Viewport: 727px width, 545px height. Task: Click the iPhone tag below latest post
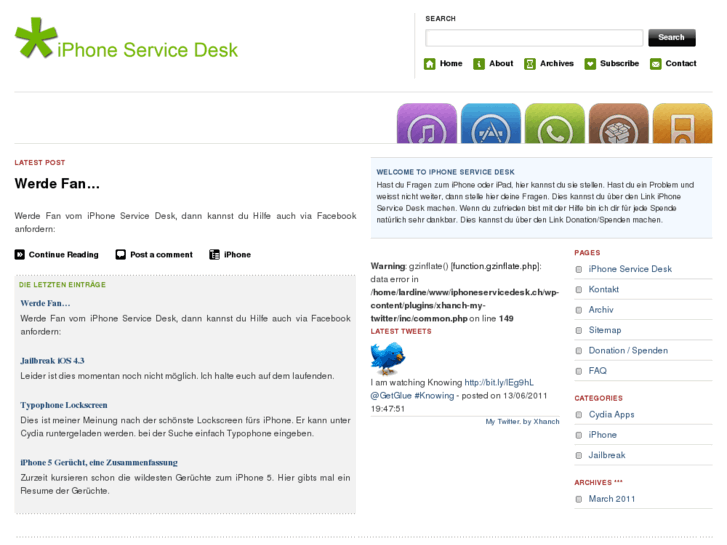(237, 255)
